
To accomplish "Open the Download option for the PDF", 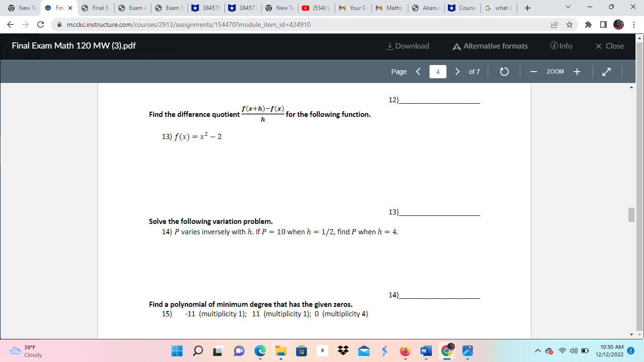I will [407, 46].
